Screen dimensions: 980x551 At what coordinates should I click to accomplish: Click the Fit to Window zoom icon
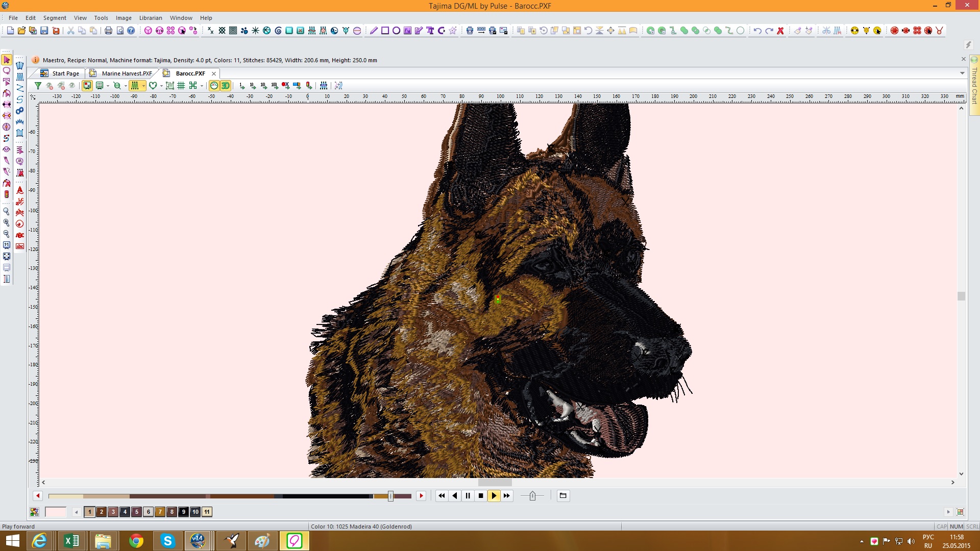pos(7,256)
